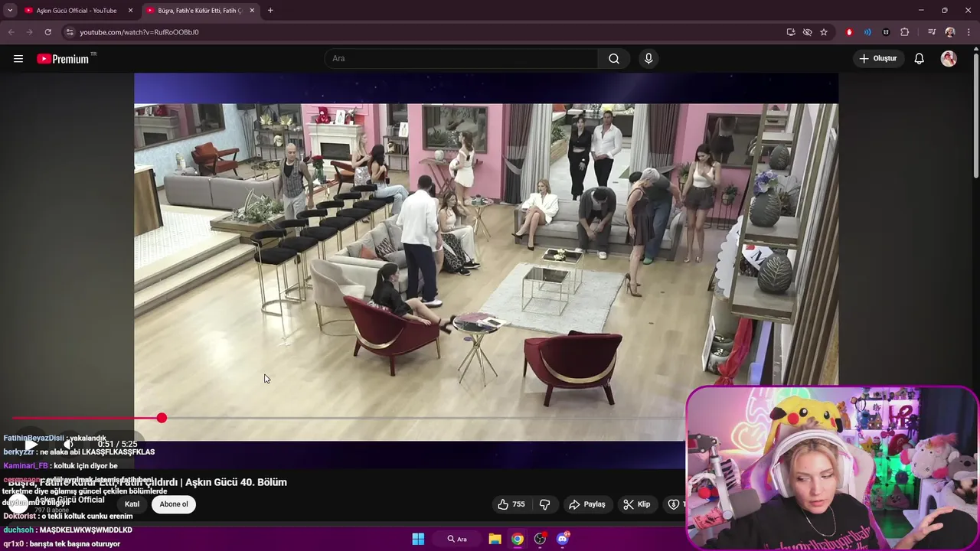The image size is (980, 551).
Task: Open Discord from the taskbar
Action: click(563, 539)
